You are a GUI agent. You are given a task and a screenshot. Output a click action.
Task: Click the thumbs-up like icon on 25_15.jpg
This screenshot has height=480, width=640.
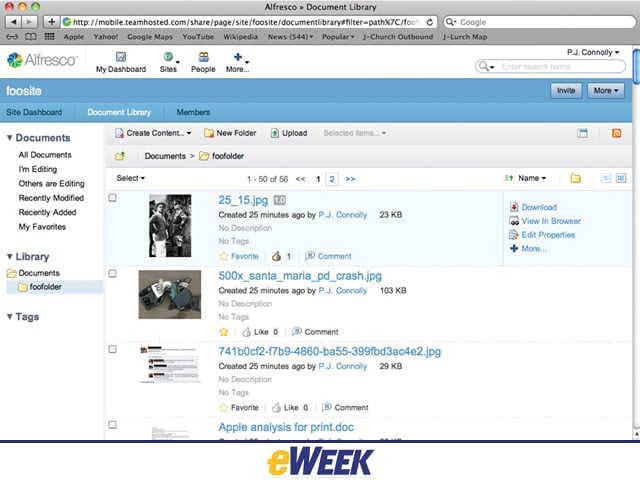coord(277,256)
